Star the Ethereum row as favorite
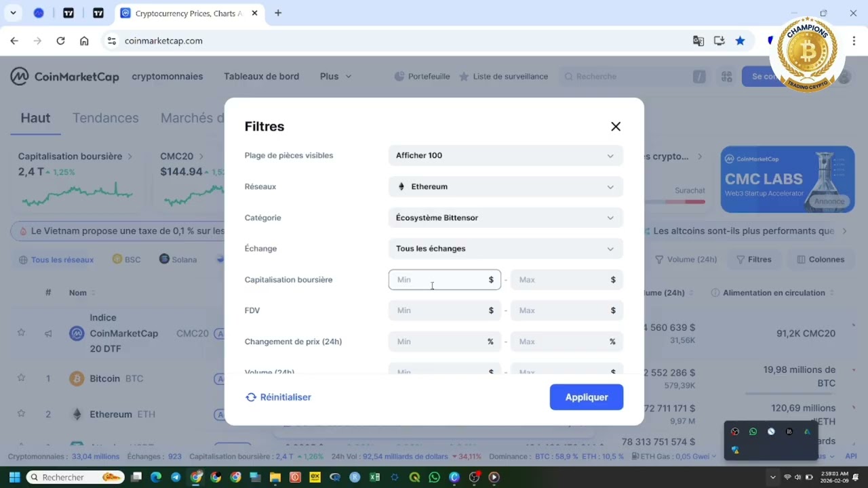Screen dimensions: 868x488 click(x=21, y=413)
